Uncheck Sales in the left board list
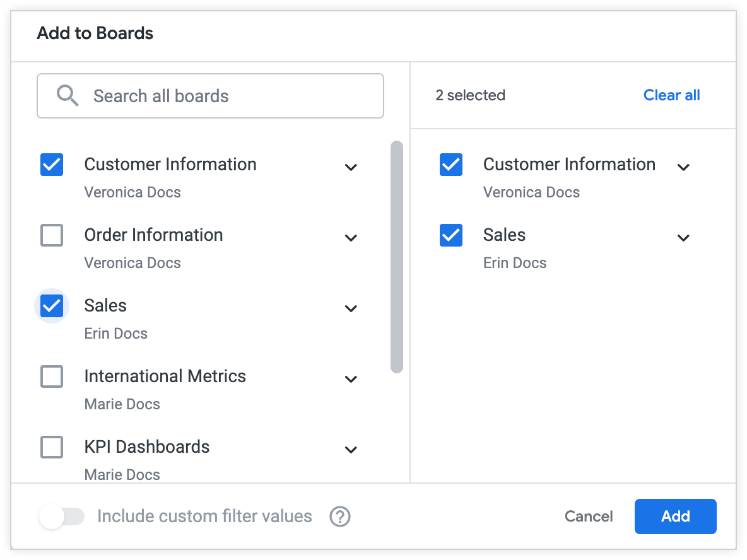The height and width of the screenshot is (560, 747). [52, 306]
